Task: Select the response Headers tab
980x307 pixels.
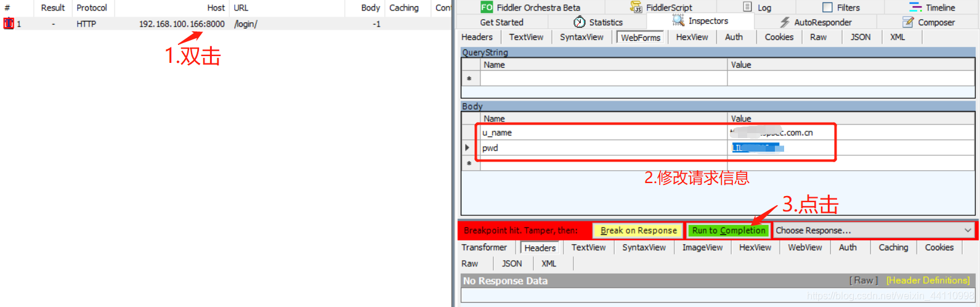Action: tap(540, 248)
